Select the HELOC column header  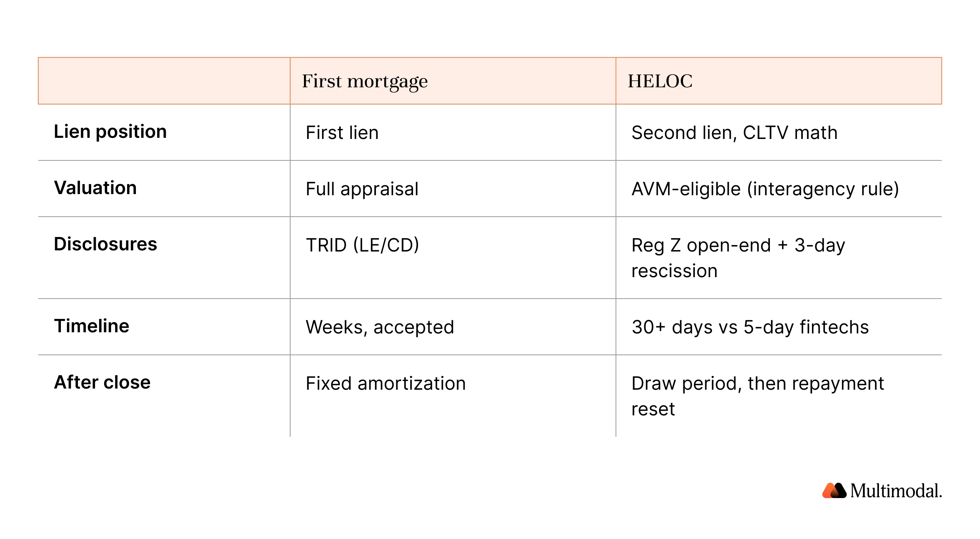pyautogui.click(x=779, y=81)
